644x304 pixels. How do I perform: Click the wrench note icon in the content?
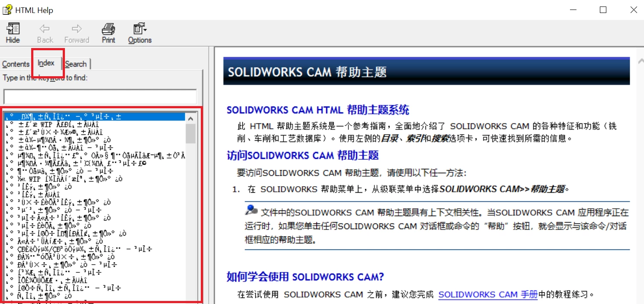[x=251, y=210]
